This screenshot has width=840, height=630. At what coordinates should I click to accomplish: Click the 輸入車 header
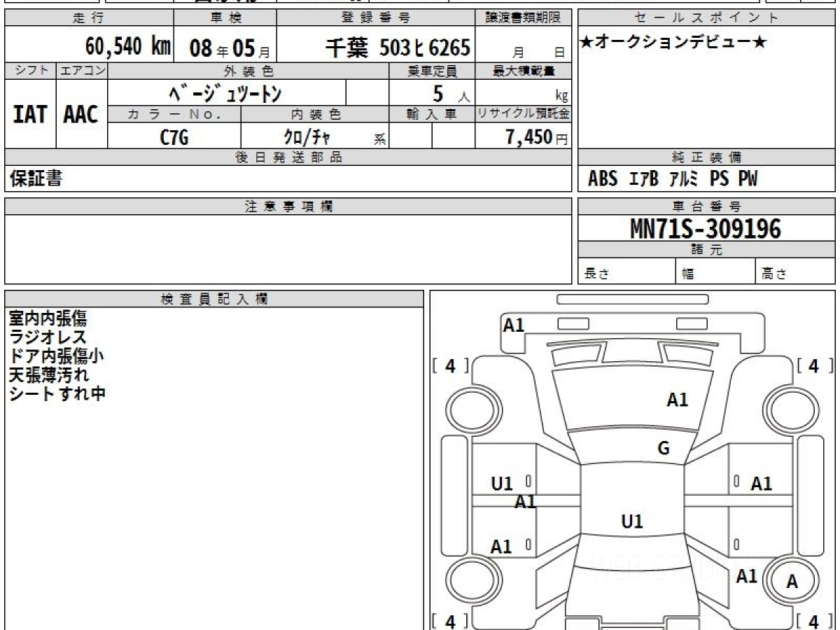pyautogui.click(x=432, y=114)
